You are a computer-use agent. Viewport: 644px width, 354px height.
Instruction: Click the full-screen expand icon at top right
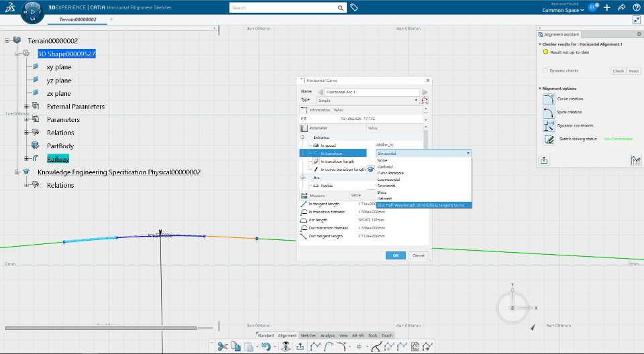[x=637, y=19]
